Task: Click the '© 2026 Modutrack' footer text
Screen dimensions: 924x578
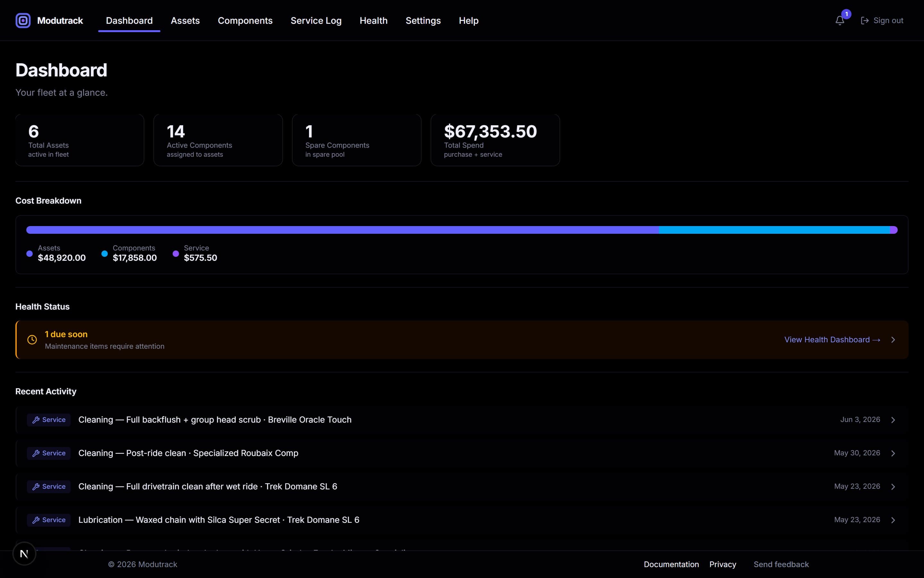Action: [x=142, y=564]
